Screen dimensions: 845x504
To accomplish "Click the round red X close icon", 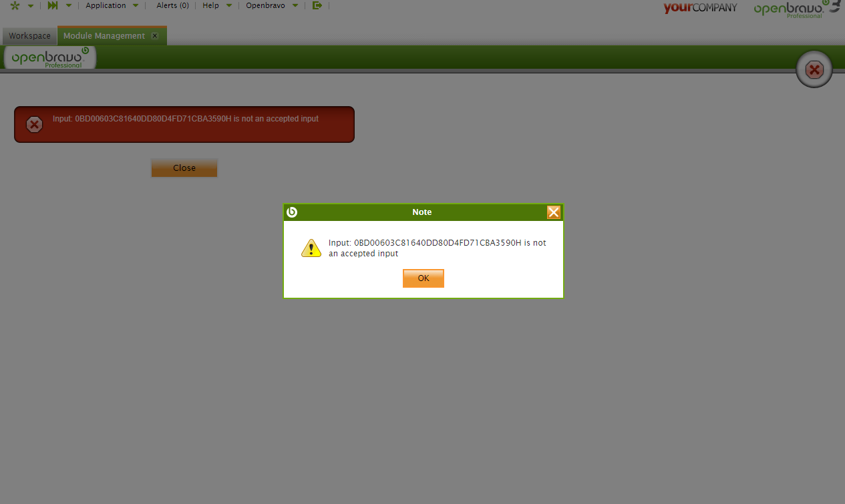I will [814, 69].
